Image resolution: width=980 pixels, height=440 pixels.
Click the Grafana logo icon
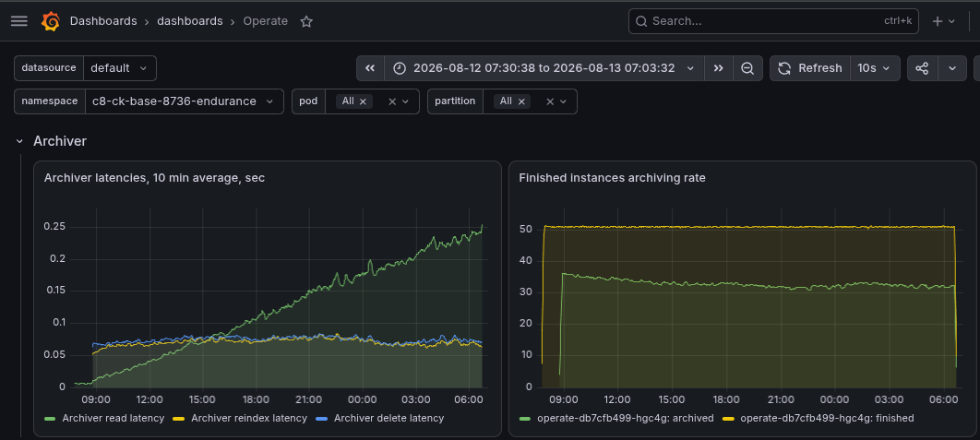51,21
